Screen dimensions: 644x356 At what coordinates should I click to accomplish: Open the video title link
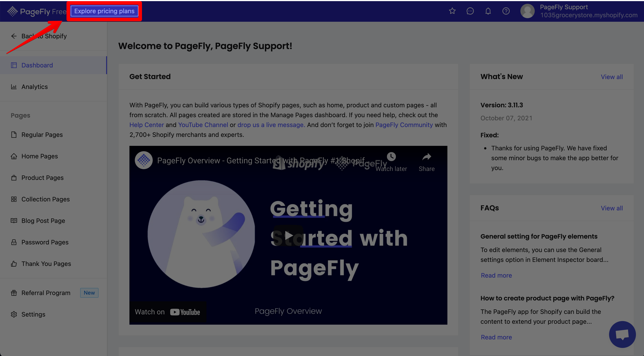[263, 160]
